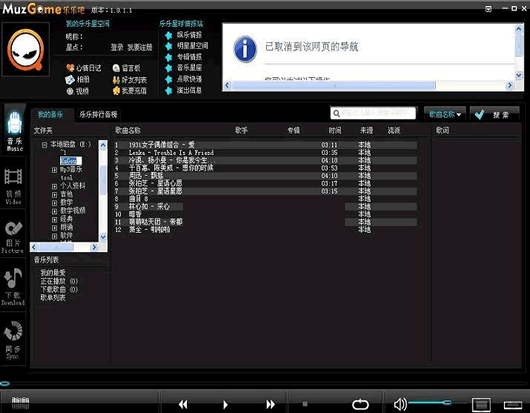
Task: Open 留言板 message board
Action: pyautogui.click(x=126, y=68)
